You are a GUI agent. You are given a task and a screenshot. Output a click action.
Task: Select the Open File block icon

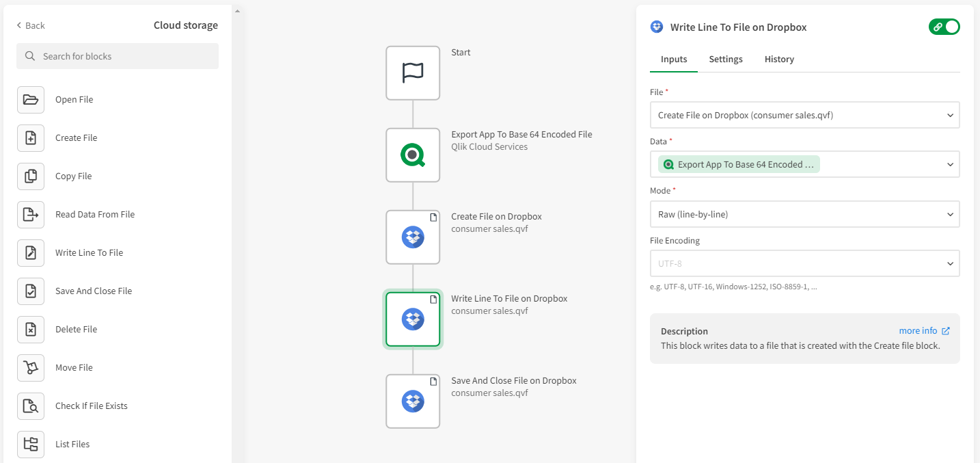pyautogui.click(x=31, y=100)
